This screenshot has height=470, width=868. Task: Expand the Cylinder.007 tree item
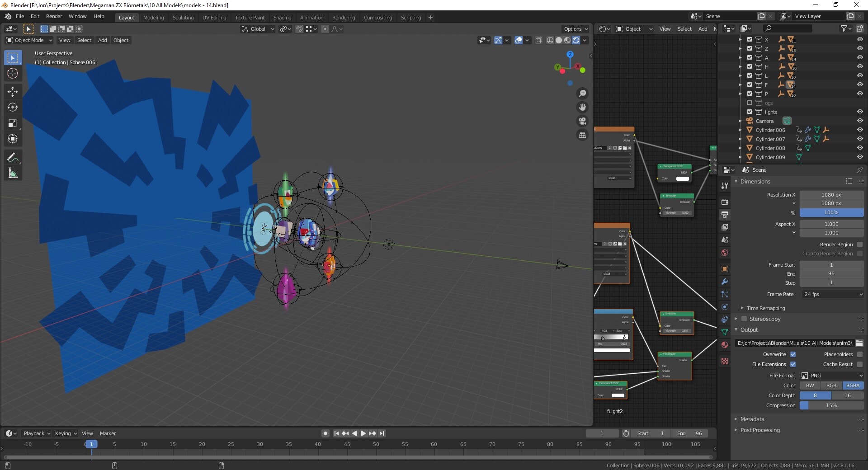point(740,139)
